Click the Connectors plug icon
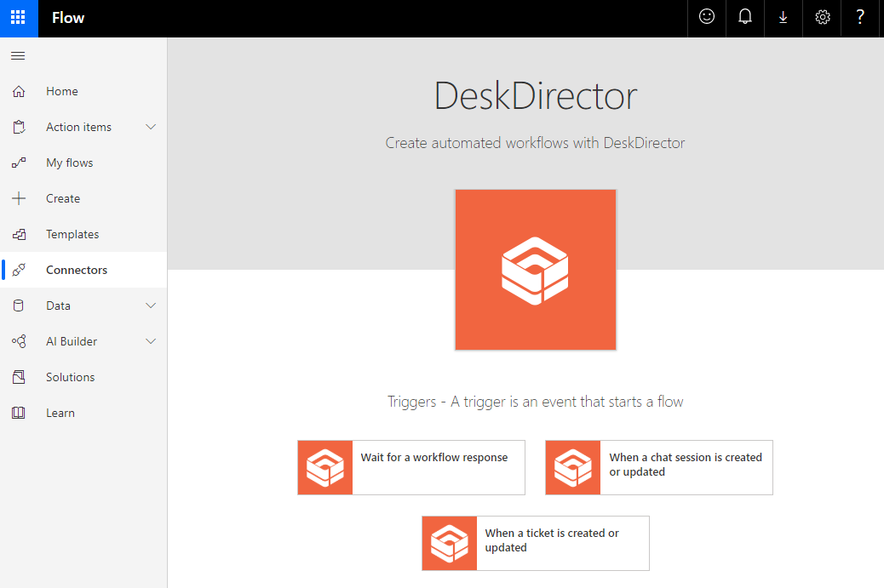Screen dimensions: 884x588 (19, 270)
